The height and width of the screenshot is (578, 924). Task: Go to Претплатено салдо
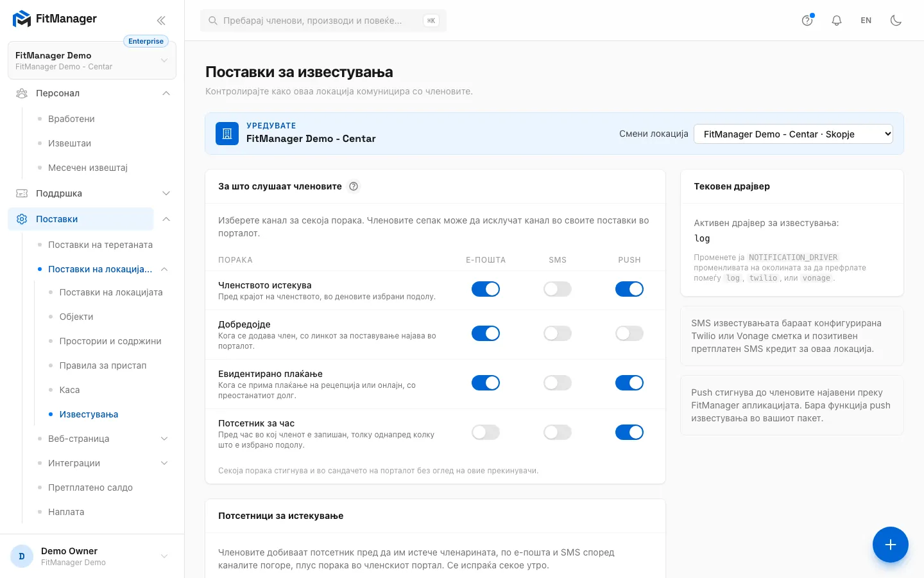[x=90, y=487]
